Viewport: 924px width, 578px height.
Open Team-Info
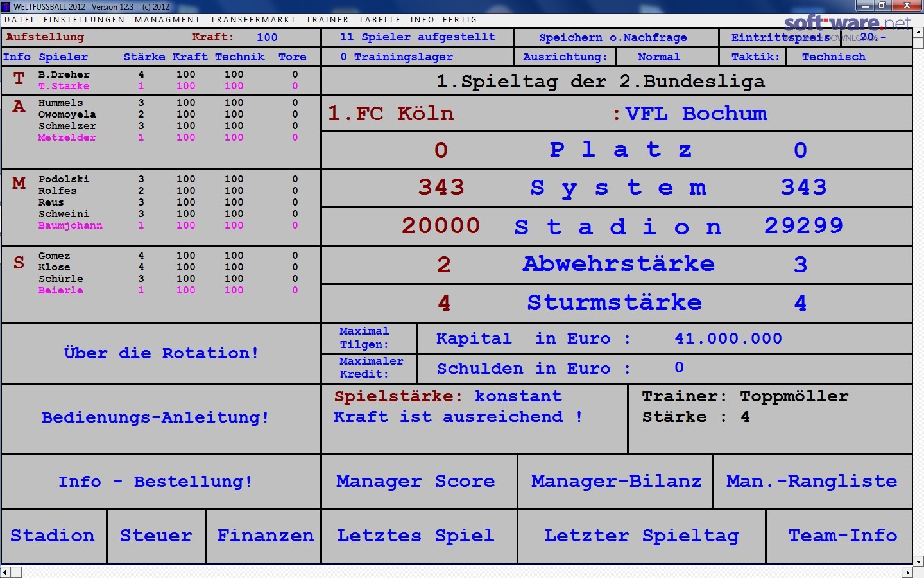tap(839, 536)
